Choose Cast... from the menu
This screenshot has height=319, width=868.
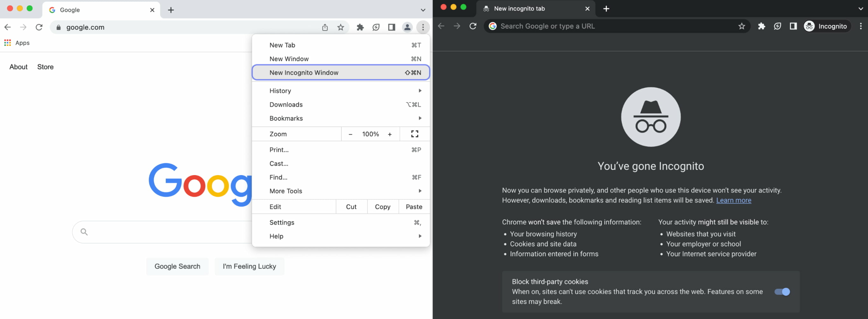341,164
